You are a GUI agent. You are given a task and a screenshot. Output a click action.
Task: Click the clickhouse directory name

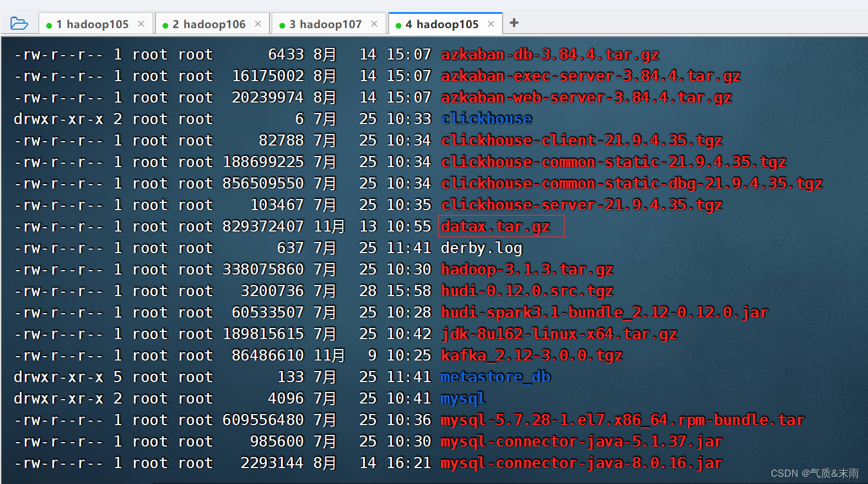tap(487, 119)
